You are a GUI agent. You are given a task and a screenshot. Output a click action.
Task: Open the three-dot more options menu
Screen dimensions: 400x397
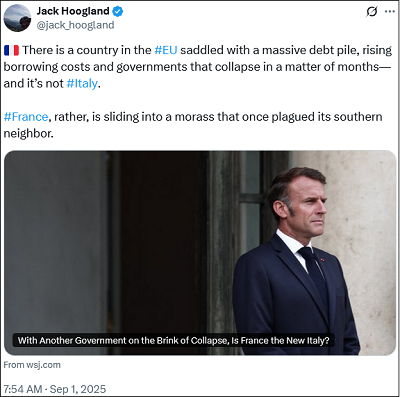pos(390,11)
